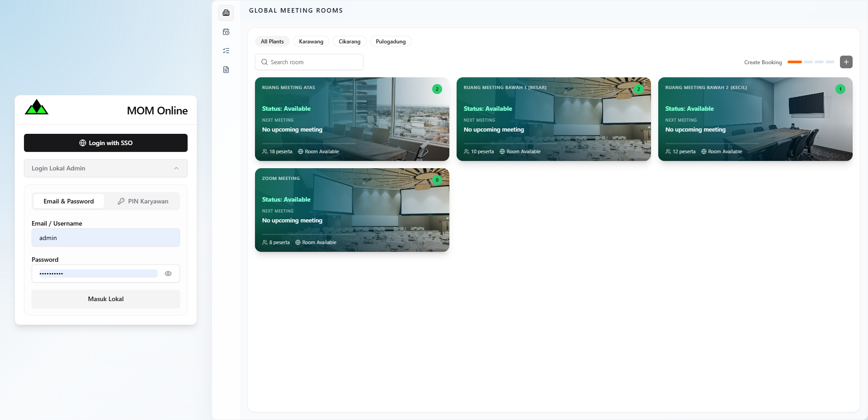
Task: Open the checklist tasks sidebar icon
Action: (226, 51)
